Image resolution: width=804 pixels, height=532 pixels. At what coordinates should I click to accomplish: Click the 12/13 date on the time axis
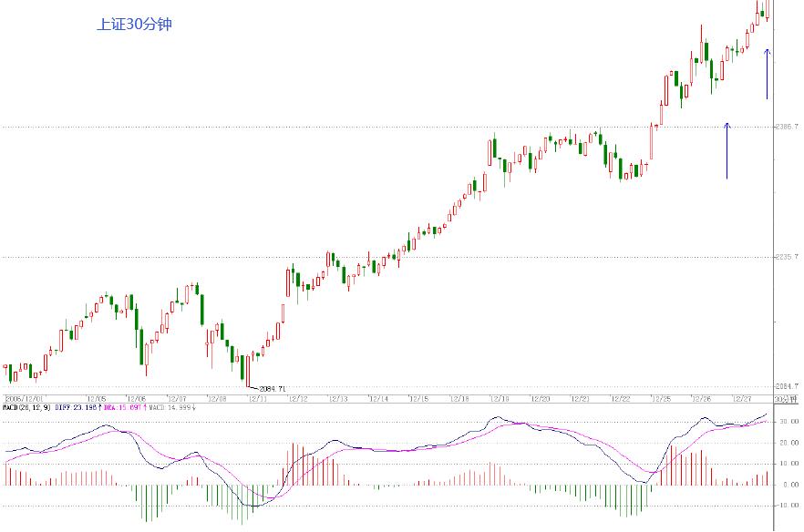coord(338,398)
